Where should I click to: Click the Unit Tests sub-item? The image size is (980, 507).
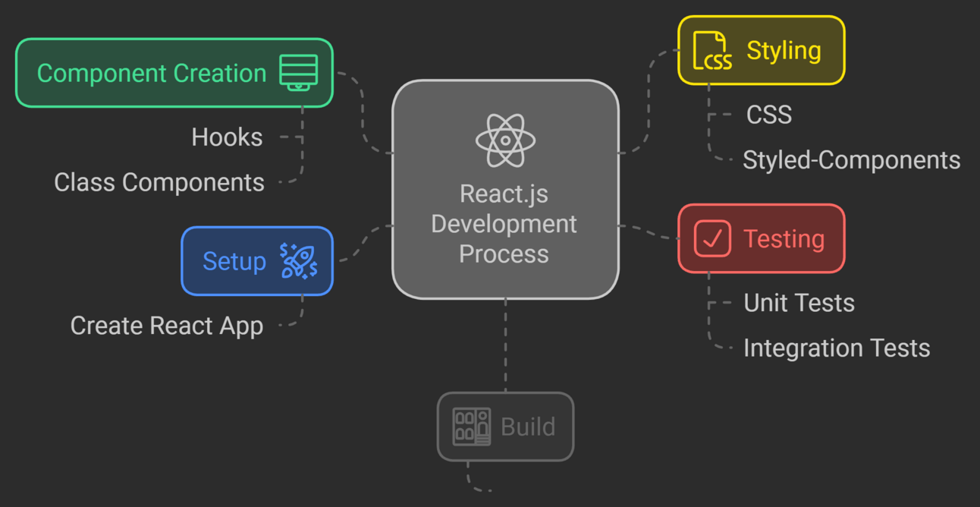tap(799, 303)
